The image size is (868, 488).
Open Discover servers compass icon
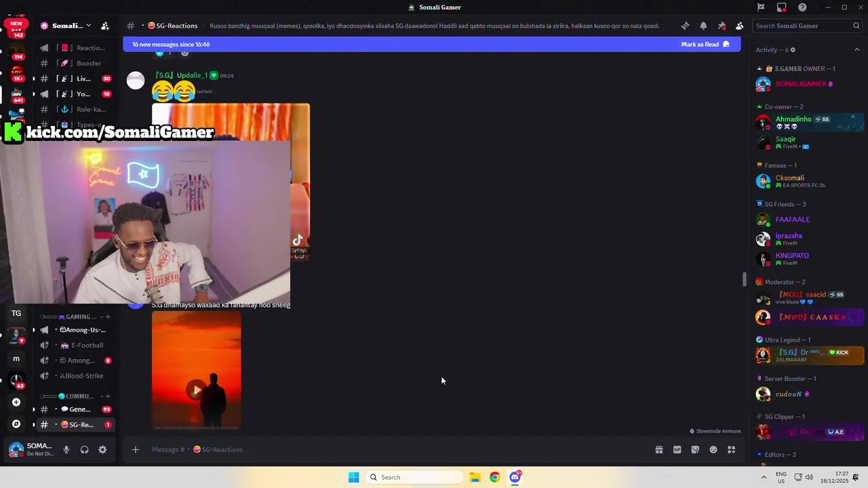point(16,424)
